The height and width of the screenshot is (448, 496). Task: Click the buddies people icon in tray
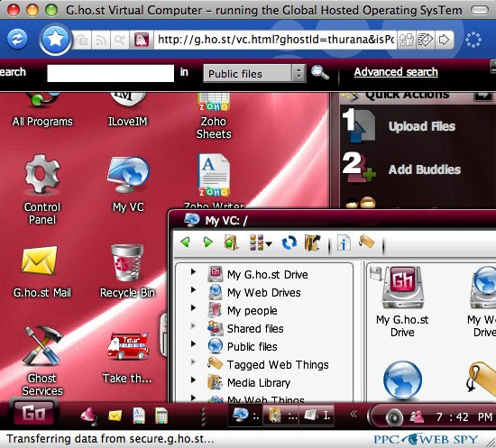click(x=417, y=416)
